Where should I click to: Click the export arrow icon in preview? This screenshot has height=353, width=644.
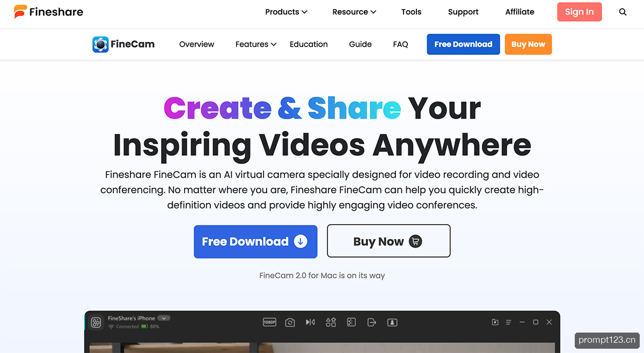click(371, 322)
